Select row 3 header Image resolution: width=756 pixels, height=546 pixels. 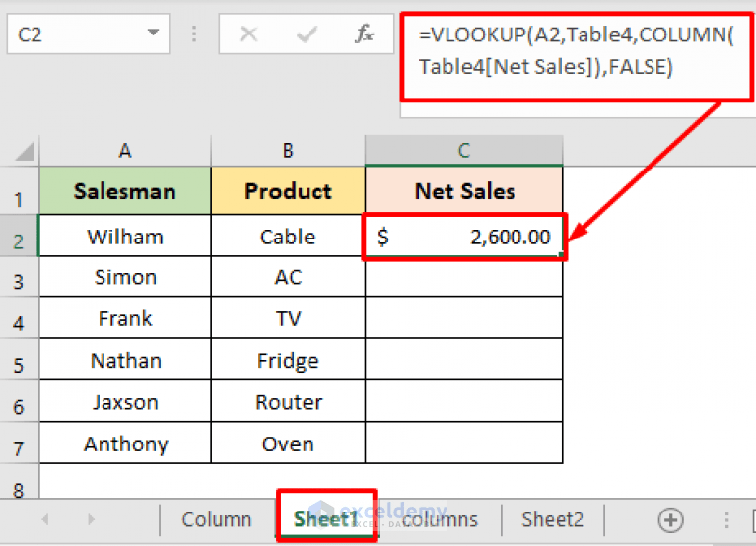(19, 277)
